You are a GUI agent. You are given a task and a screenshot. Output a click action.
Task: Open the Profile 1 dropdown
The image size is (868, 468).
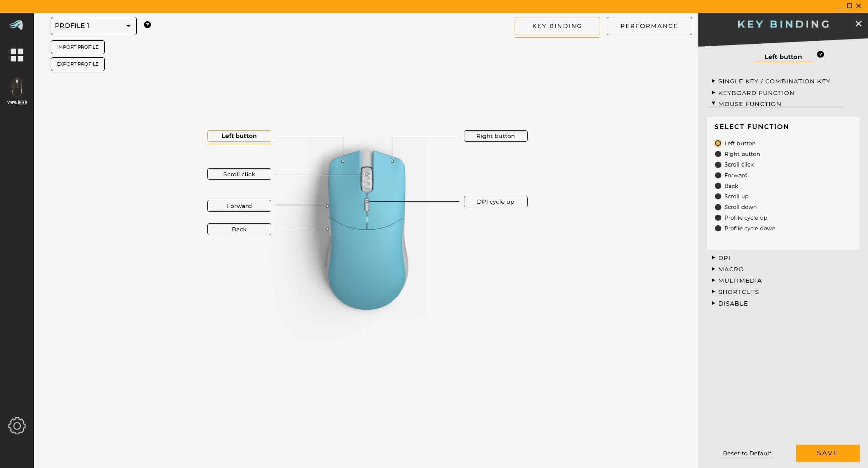tap(94, 26)
